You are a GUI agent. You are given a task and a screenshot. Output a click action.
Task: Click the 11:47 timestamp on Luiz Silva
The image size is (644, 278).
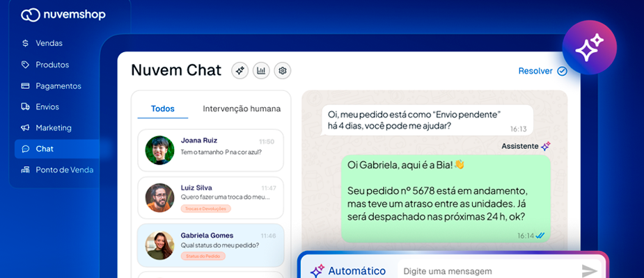pos(269,188)
